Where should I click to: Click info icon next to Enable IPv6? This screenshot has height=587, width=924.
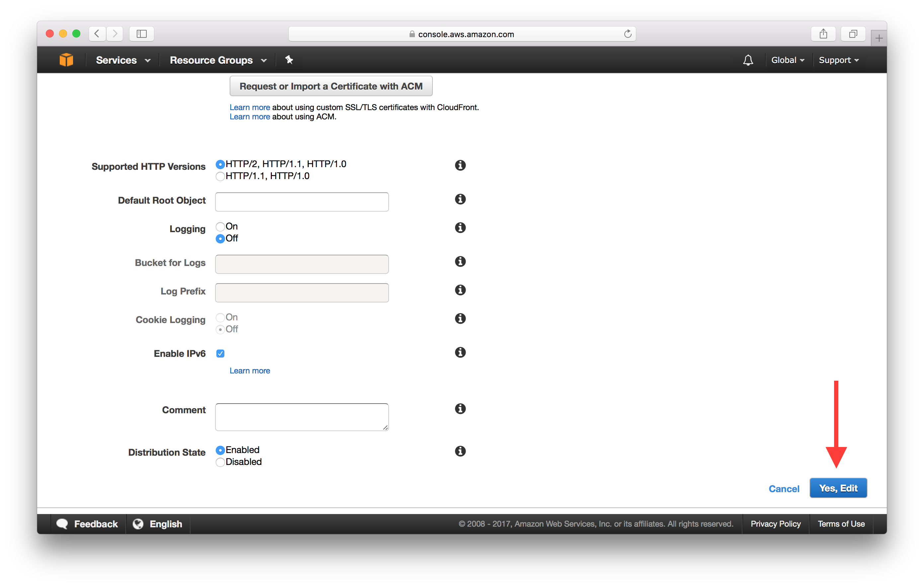[460, 352]
